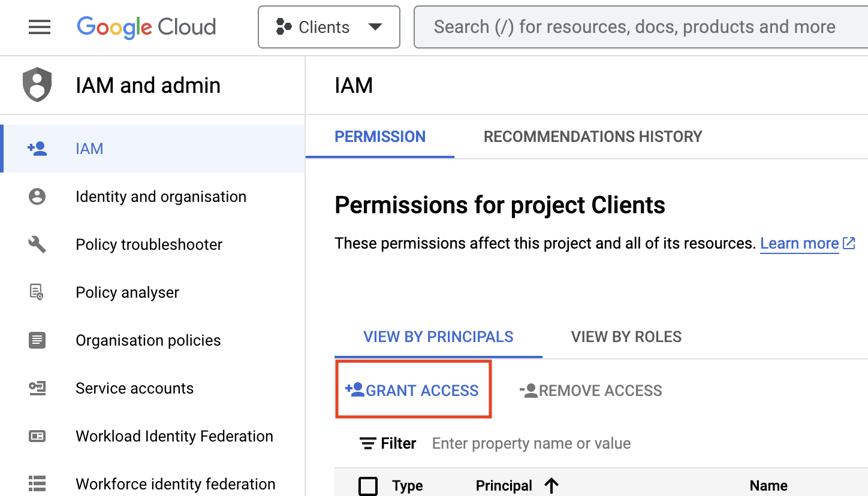Viewport: 868px width, 496px height.
Task: Click the external-link icon beside Learn more
Action: click(849, 243)
